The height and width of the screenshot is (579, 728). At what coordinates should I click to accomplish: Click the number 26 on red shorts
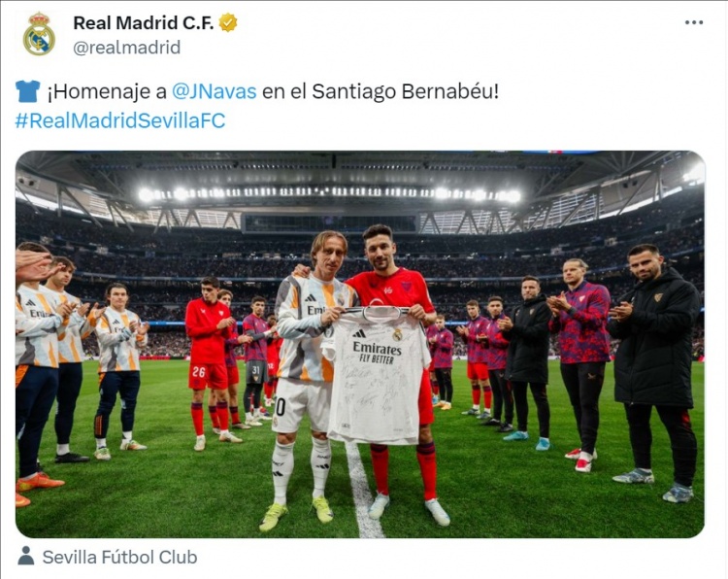199,372
